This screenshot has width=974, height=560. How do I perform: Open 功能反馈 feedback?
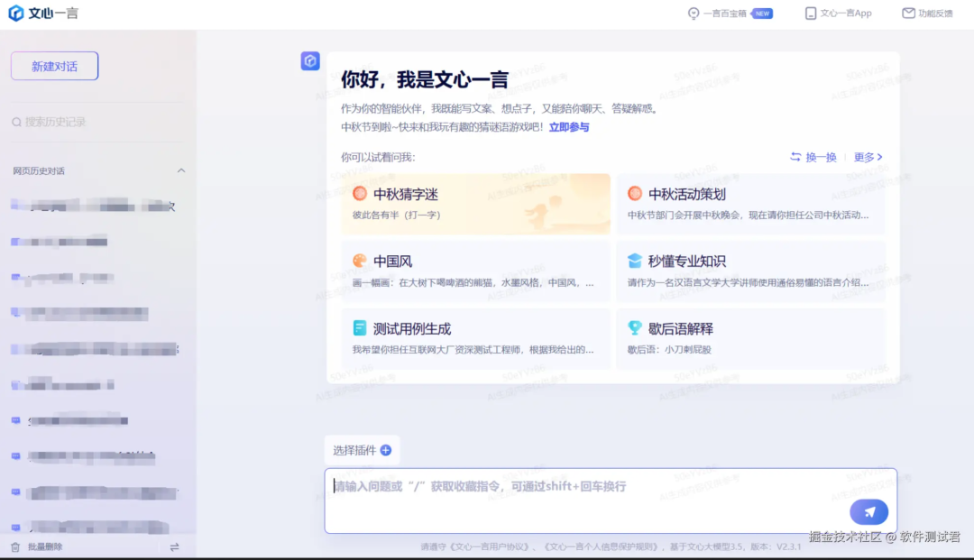[x=927, y=13]
